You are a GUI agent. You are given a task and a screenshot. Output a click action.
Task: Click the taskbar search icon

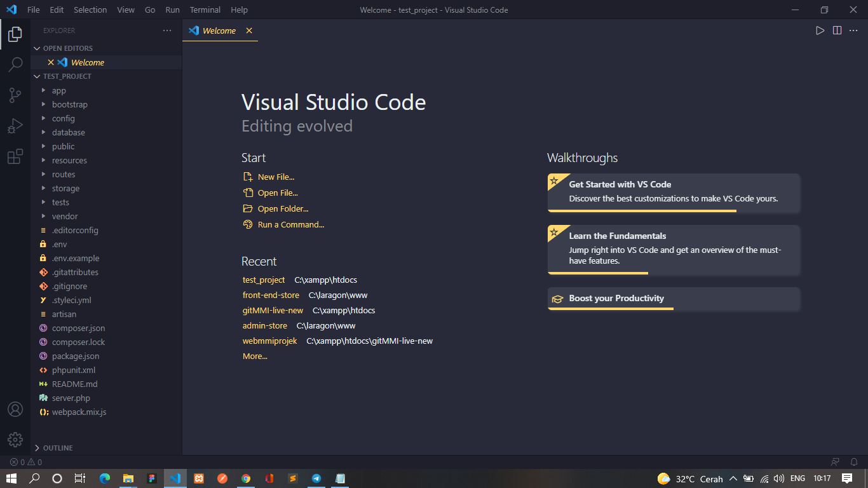tap(34, 478)
